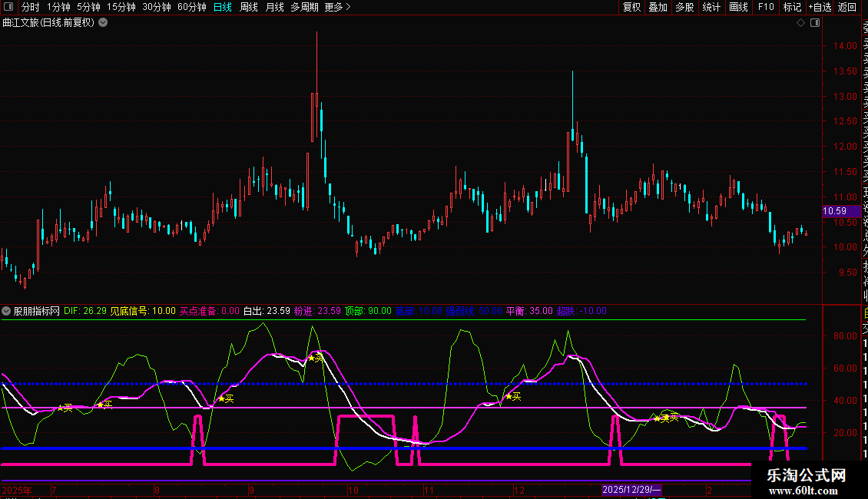Image resolution: width=868 pixels, height=499 pixels.
Task: Select the 60分钟 timeframe
Action: tap(191, 7)
